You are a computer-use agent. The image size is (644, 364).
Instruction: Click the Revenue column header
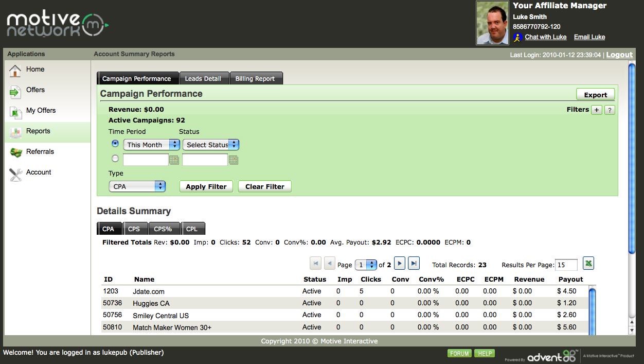click(x=529, y=279)
